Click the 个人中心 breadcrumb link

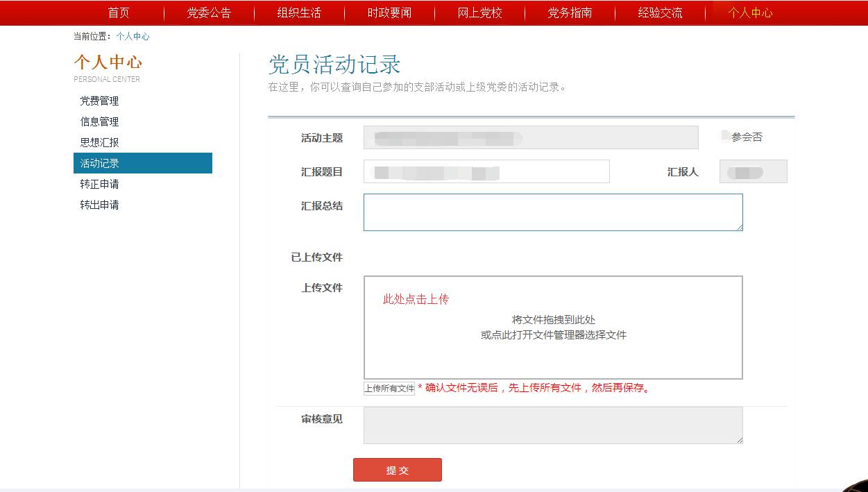133,36
